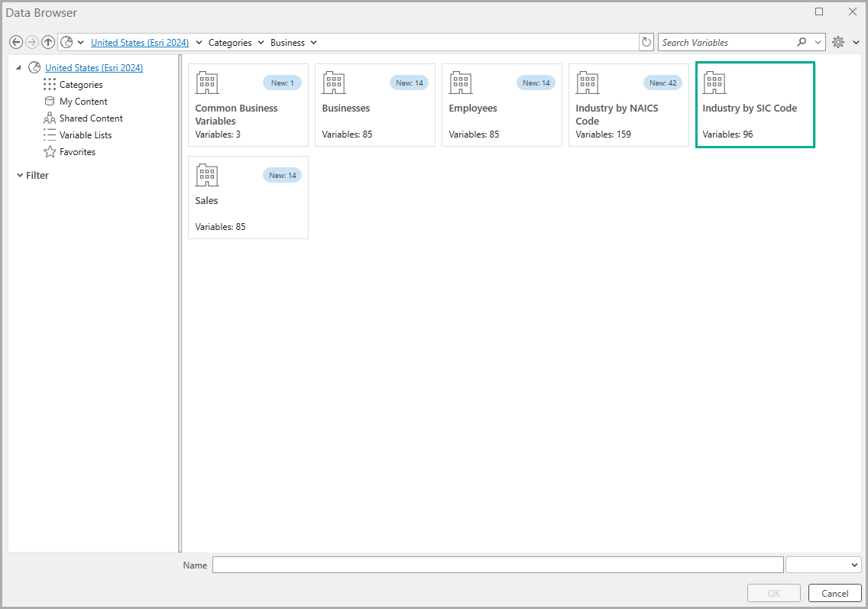Refresh the variables list

(646, 42)
